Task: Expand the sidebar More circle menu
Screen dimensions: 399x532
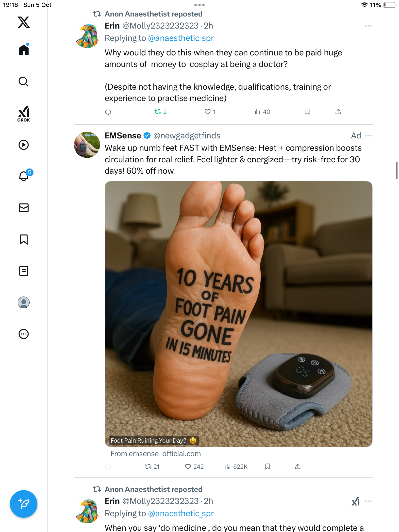Action: [24, 334]
